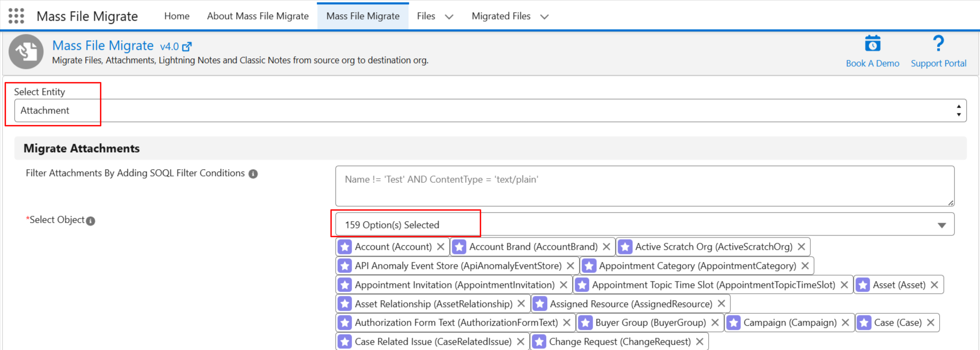Remove the API Anomaly Event Store pill
The width and height of the screenshot is (980, 350).
click(x=571, y=266)
